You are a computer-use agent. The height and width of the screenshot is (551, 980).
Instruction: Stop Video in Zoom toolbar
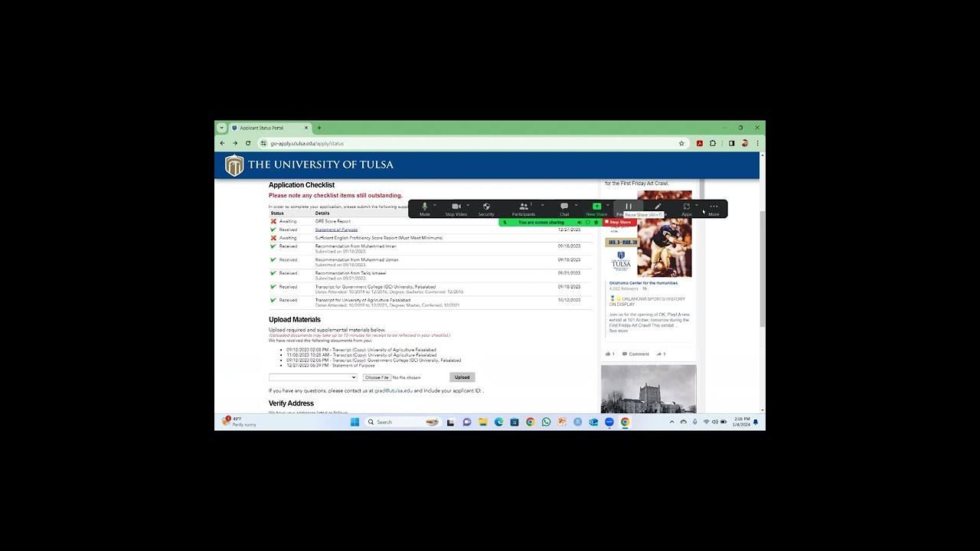click(x=456, y=208)
